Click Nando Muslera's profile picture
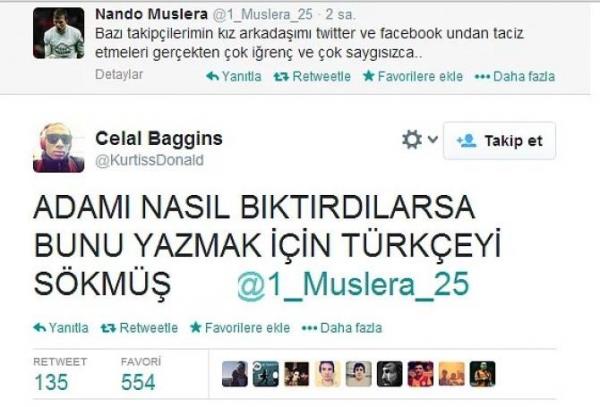 pyautogui.click(x=59, y=33)
